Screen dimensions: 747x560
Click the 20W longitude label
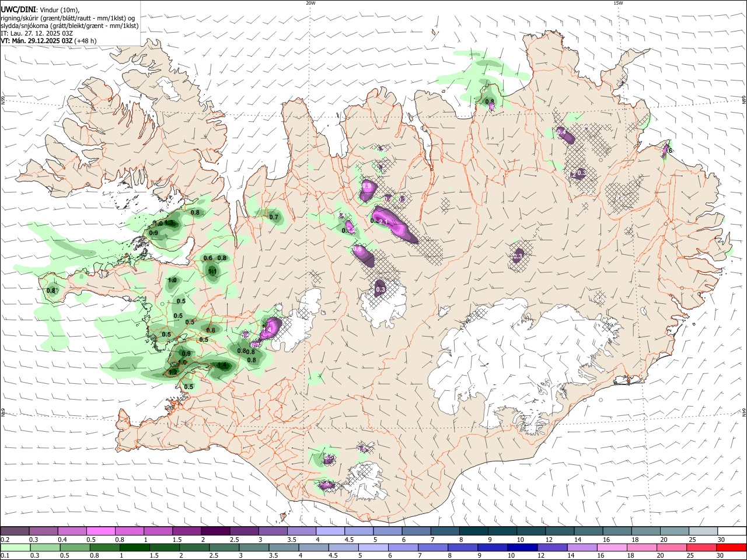pos(310,3)
